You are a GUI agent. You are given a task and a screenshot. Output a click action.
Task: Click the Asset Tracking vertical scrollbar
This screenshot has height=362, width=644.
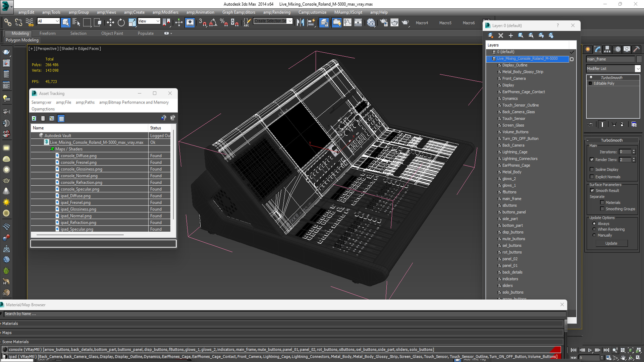[x=173, y=174]
